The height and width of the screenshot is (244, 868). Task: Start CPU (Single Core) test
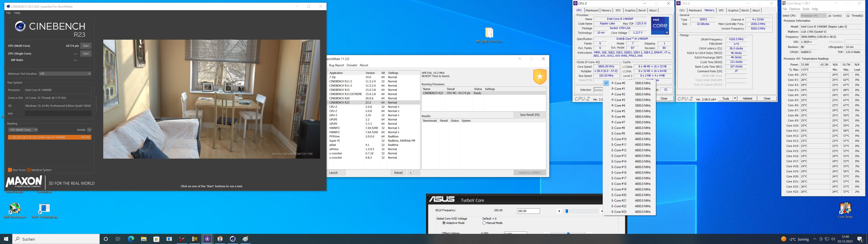[86, 54]
